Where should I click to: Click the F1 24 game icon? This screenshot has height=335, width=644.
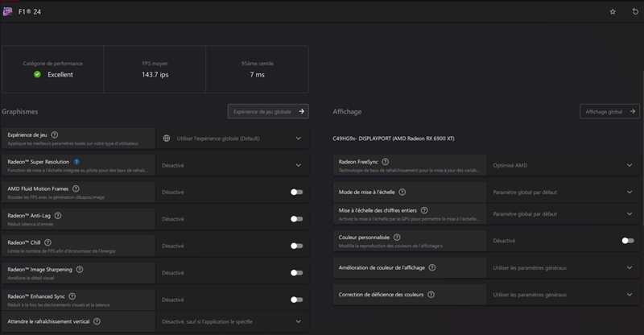[7, 11]
